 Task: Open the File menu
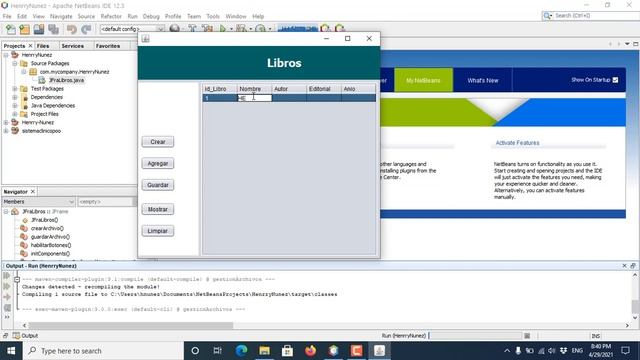[7, 16]
